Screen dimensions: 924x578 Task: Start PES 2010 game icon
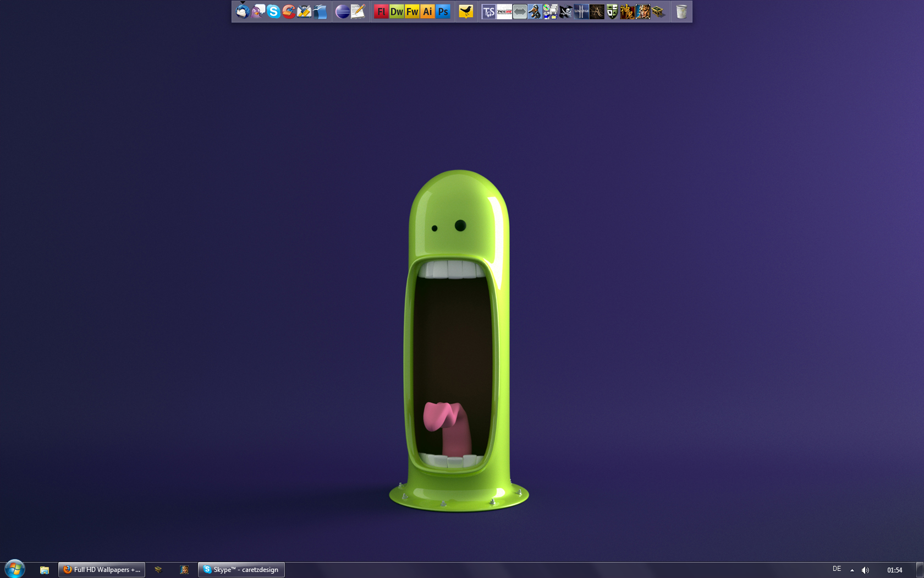pyautogui.click(x=504, y=11)
